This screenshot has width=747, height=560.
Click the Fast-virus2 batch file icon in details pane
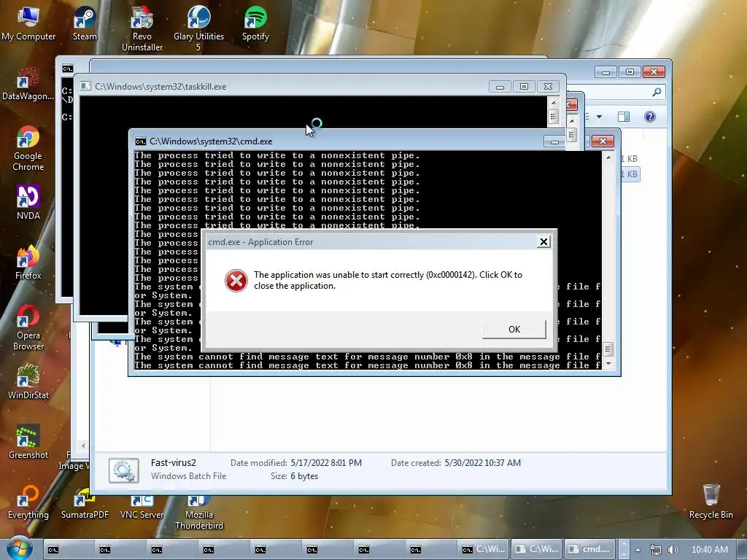pos(123,470)
